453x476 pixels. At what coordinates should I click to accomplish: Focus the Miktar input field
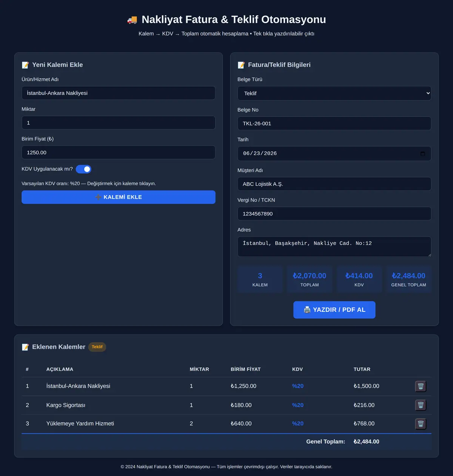point(119,123)
